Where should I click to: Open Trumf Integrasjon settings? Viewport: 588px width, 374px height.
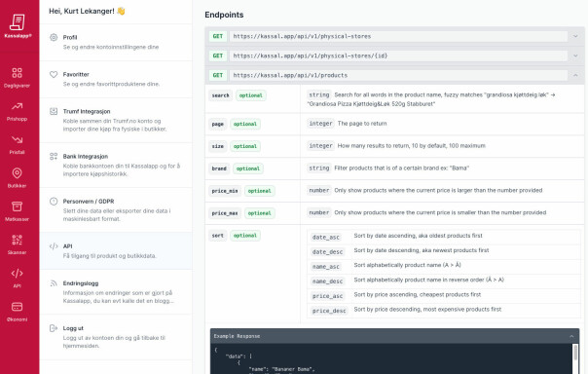click(116, 120)
